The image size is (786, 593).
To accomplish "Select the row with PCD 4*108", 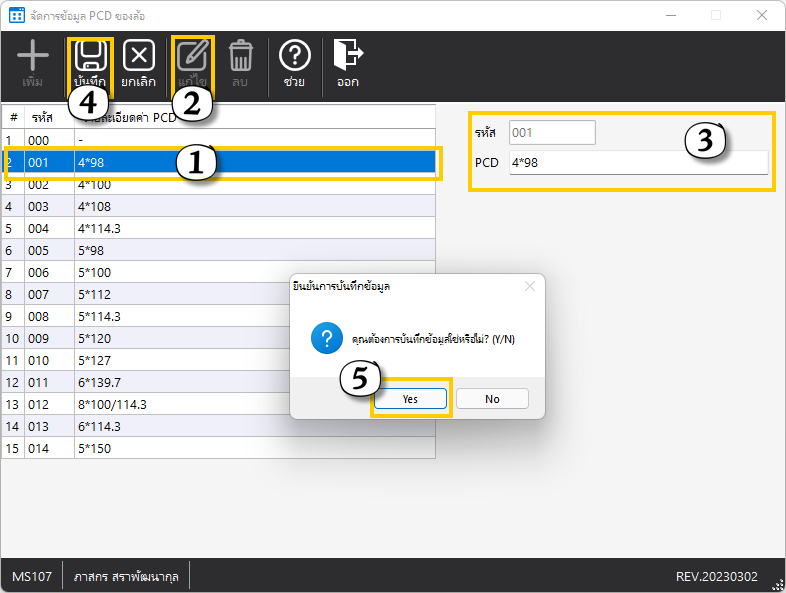I will pyautogui.click(x=200, y=206).
